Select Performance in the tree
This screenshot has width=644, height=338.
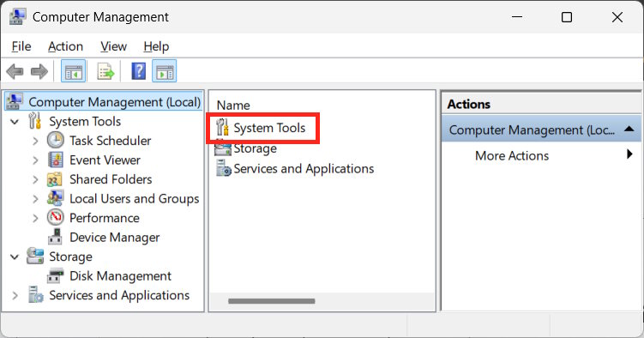pyautogui.click(x=105, y=218)
